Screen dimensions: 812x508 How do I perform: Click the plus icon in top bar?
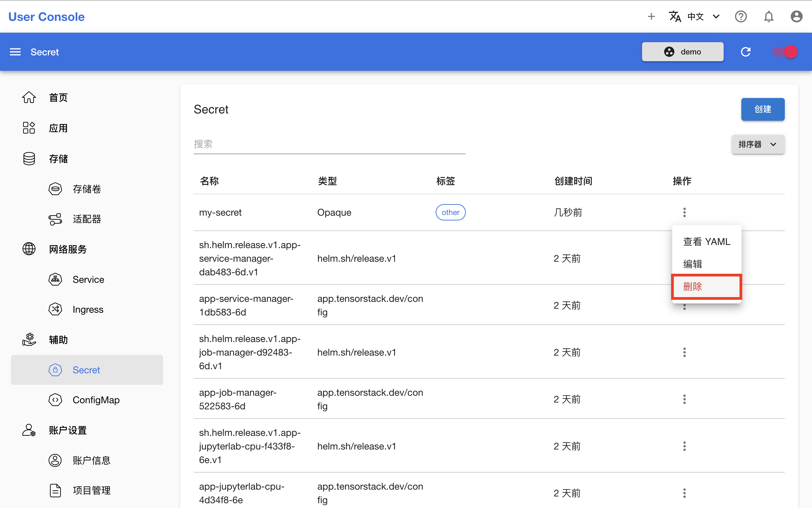pyautogui.click(x=651, y=17)
